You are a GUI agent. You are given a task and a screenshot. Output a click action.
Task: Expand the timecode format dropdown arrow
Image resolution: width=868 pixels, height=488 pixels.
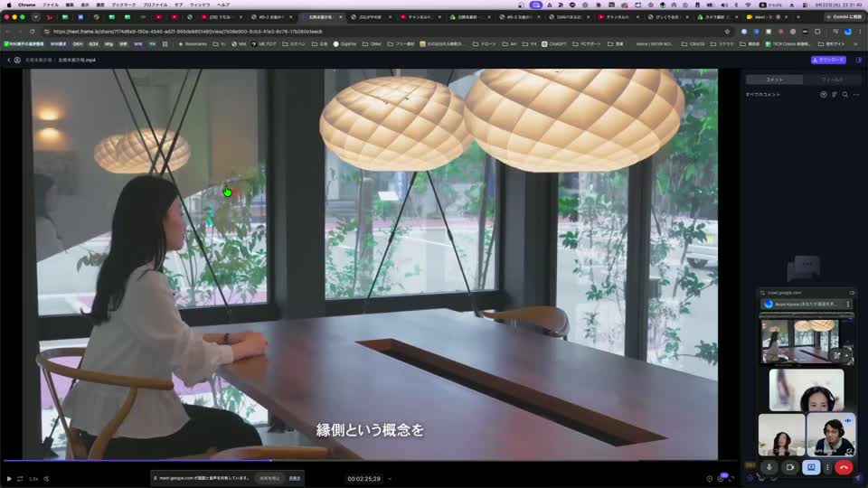point(390,479)
